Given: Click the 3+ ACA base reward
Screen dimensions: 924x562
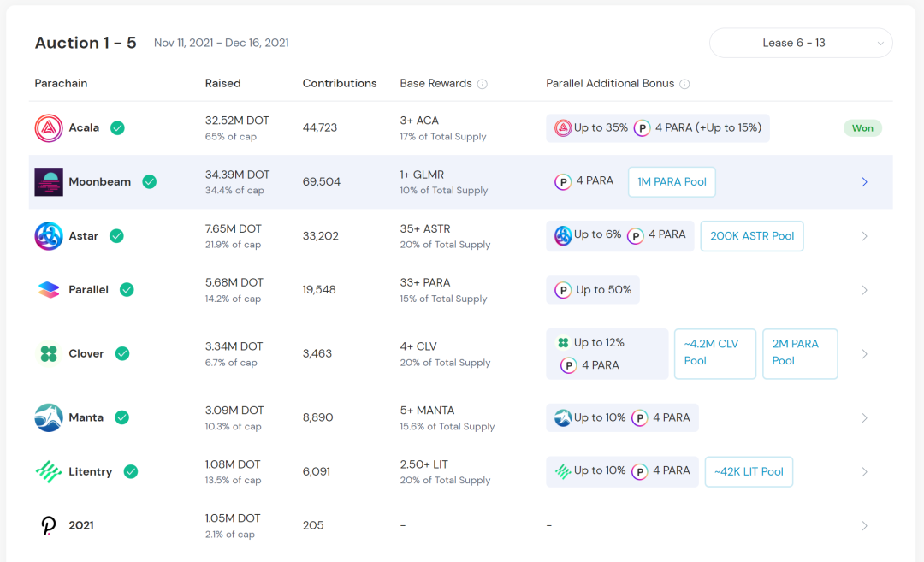Looking at the screenshot, I should coord(419,120).
